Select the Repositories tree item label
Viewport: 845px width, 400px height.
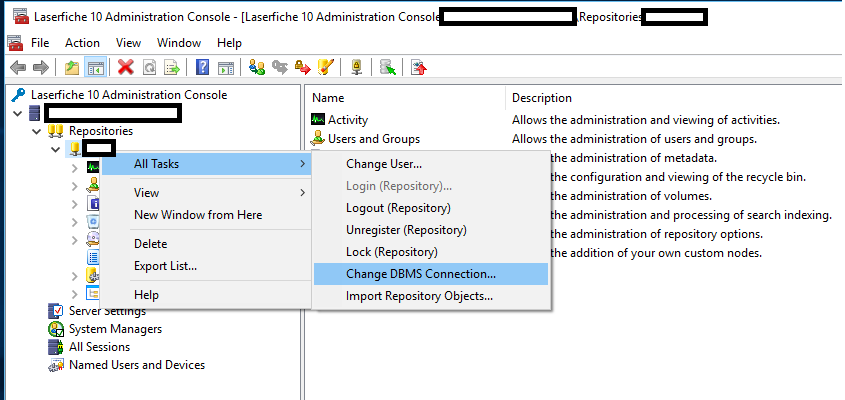pos(101,131)
